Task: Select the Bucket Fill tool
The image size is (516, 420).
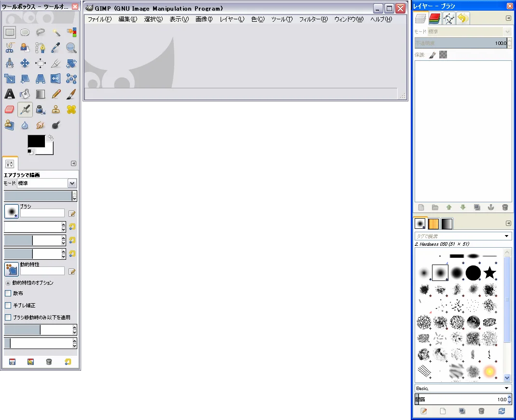Action: (25, 94)
